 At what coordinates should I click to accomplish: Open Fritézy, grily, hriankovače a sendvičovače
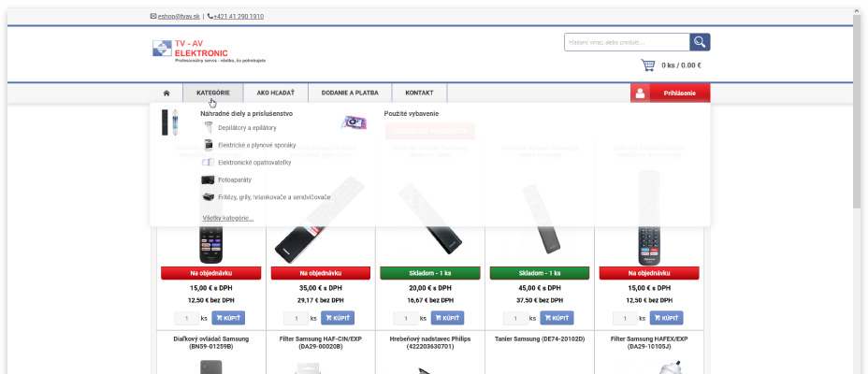click(274, 197)
